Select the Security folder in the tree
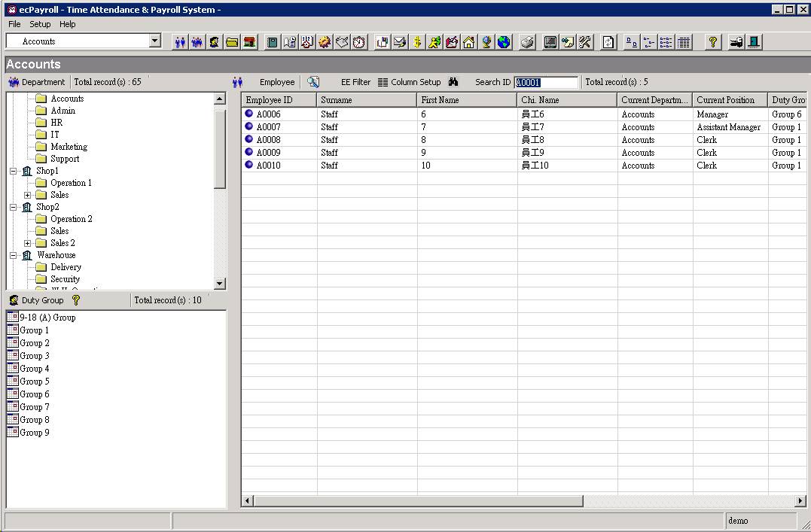 pos(65,279)
